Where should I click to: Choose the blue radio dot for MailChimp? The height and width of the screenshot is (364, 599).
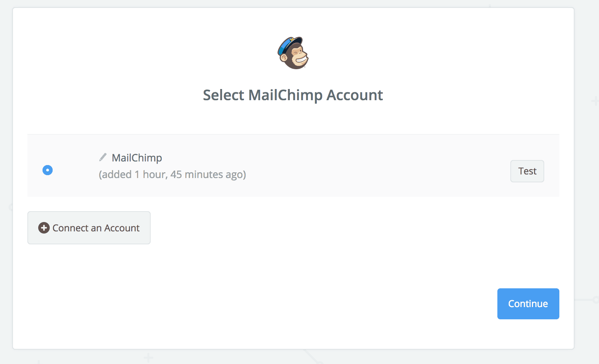(48, 170)
